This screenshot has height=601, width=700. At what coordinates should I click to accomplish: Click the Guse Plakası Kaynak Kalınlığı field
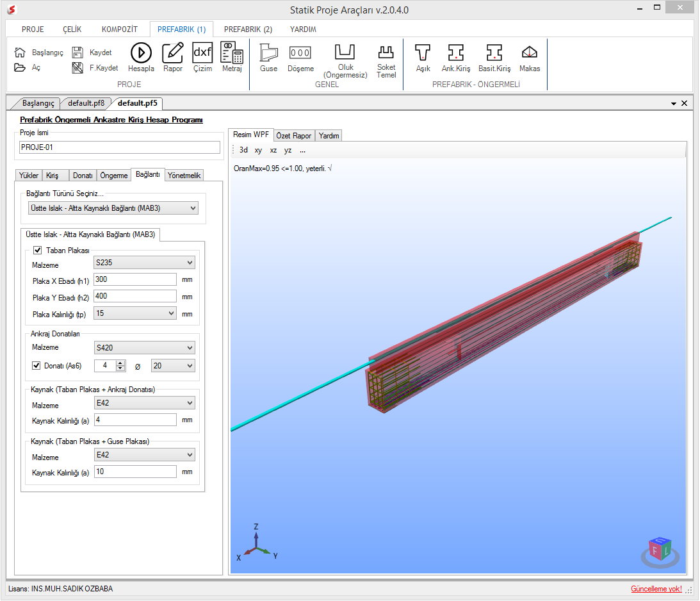click(x=135, y=472)
